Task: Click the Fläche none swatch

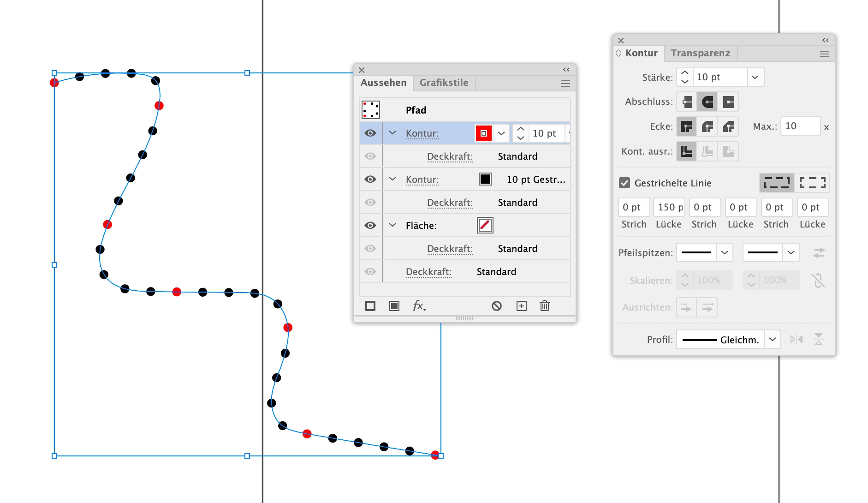Action: pos(485,225)
